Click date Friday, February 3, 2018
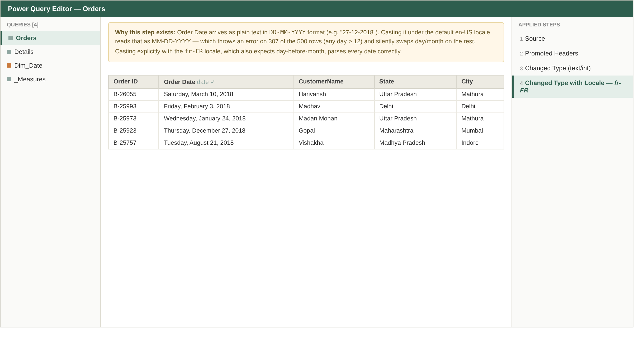This screenshot has width=644, height=338. point(226,106)
